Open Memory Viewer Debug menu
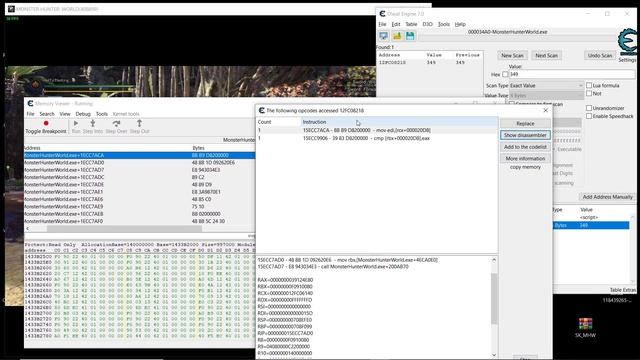Screen dimensions: 640x360 (83, 114)
